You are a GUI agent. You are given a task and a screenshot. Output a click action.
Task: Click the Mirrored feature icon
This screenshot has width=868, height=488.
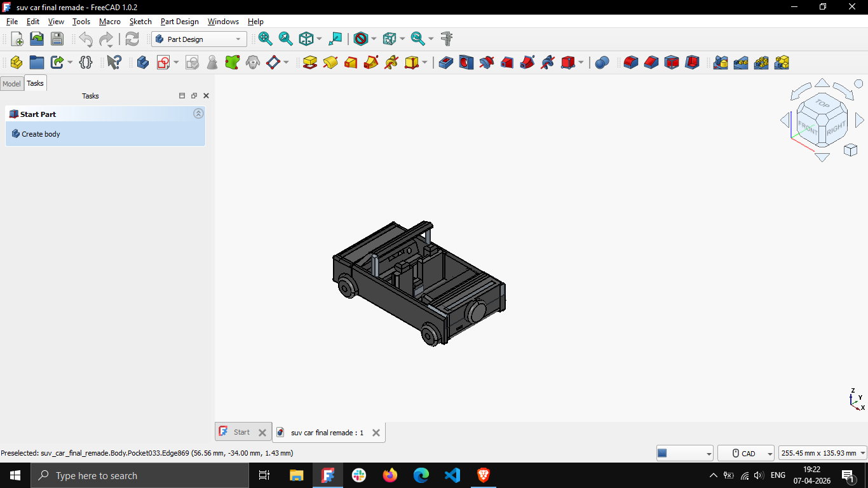click(721, 62)
